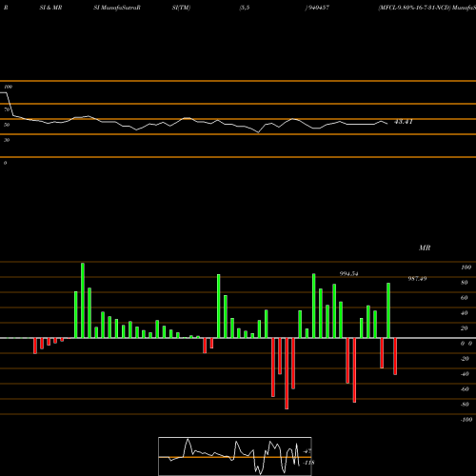Screen dimensions: 476x476
Task: Click the tallest green MR bar
Action: pos(83,300)
